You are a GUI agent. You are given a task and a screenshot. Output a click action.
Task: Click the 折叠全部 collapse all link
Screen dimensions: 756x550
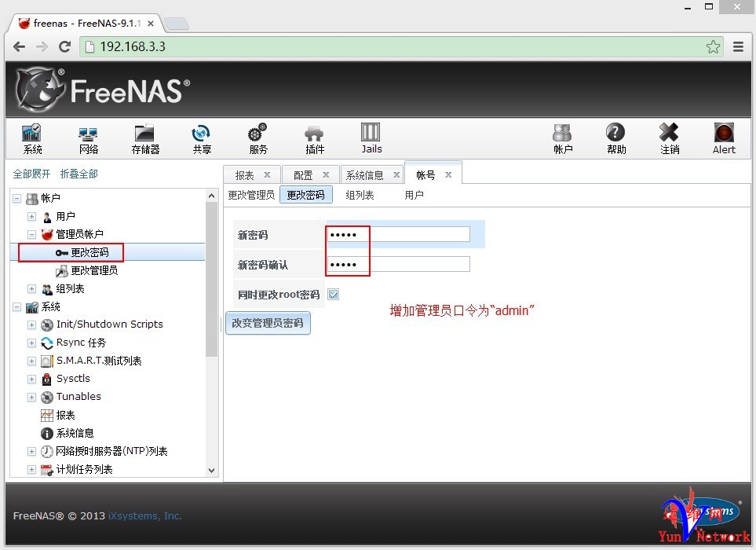tap(79, 174)
